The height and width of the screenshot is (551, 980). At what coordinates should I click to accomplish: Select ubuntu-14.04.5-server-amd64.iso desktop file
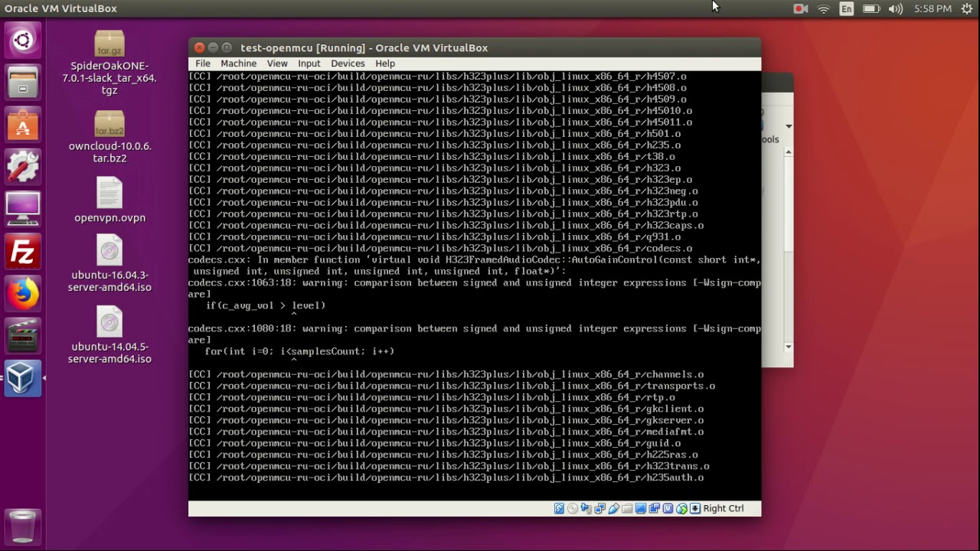click(109, 334)
